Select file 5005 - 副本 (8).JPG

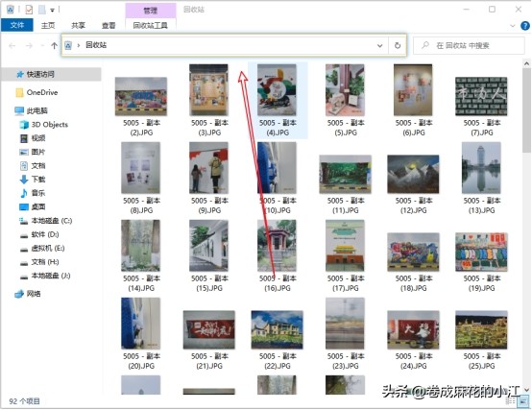tap(141, 178)
